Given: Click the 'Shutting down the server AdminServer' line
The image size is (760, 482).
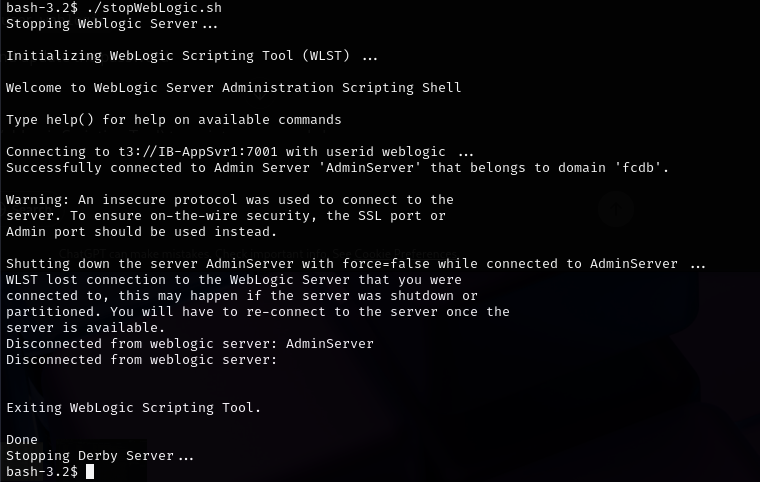Looking at the screenshot, I should (x=355, y=264).
